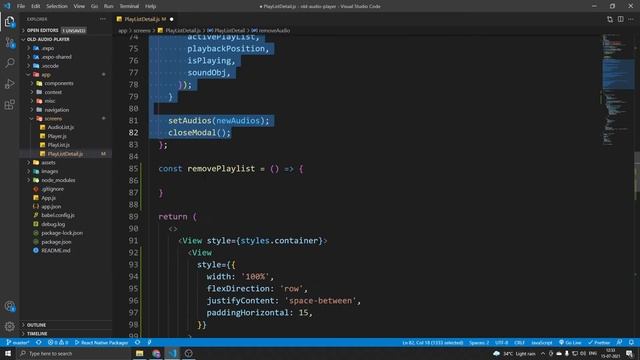The width and height of the screenshot is (640, 360).
Task: Expand the .expo-shared folder
Action: pos(66,57)
